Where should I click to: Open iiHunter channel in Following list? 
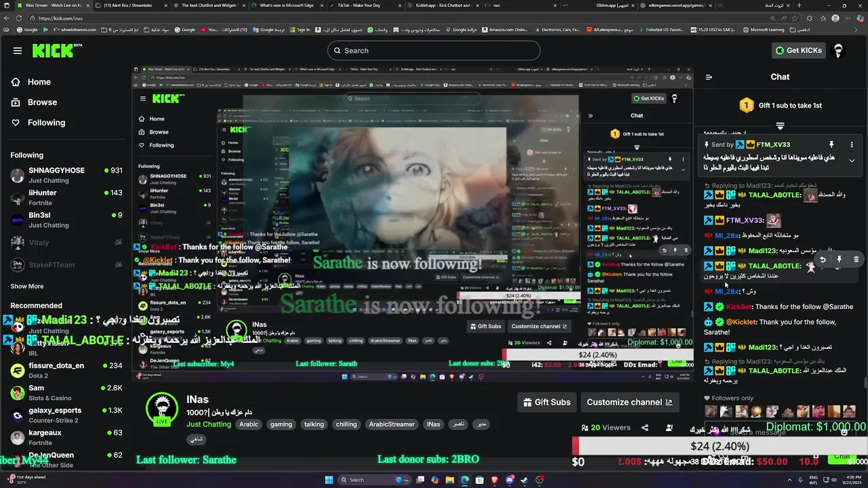tap(66, 197)
